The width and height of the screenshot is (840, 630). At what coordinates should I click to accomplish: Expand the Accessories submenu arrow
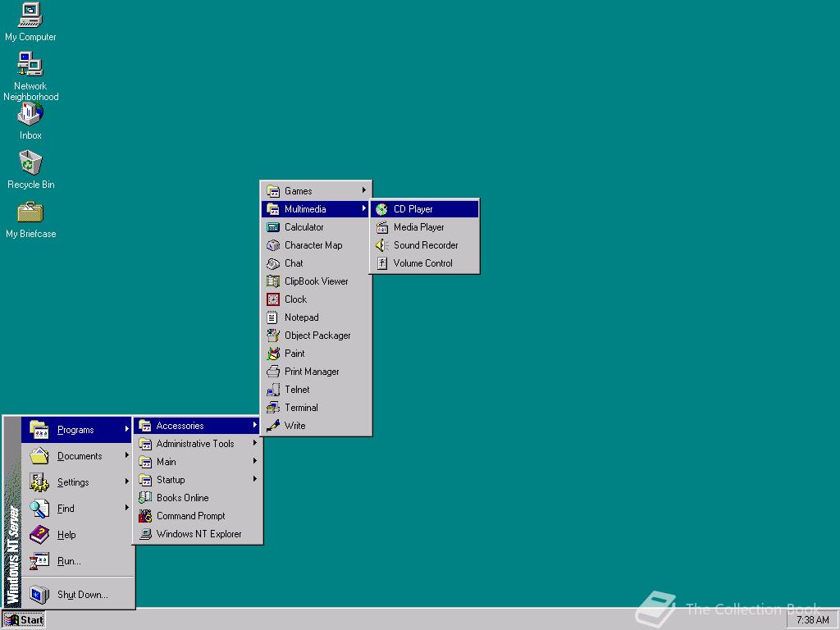pos(255,425)
